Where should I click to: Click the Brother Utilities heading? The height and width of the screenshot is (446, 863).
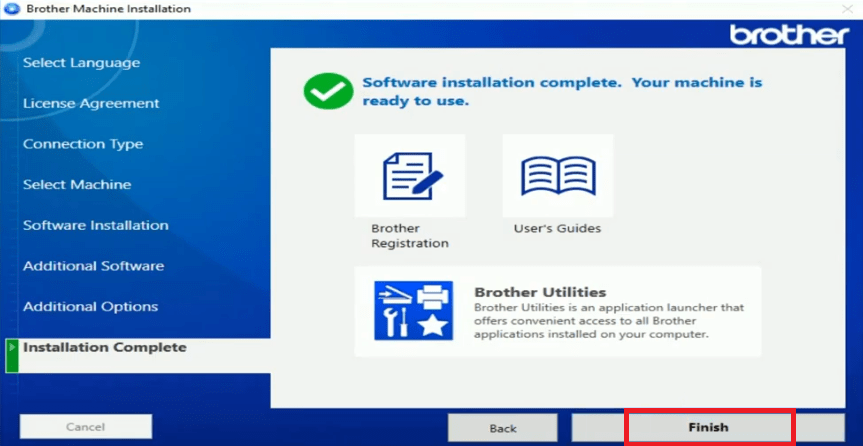[x=540, y=292]
